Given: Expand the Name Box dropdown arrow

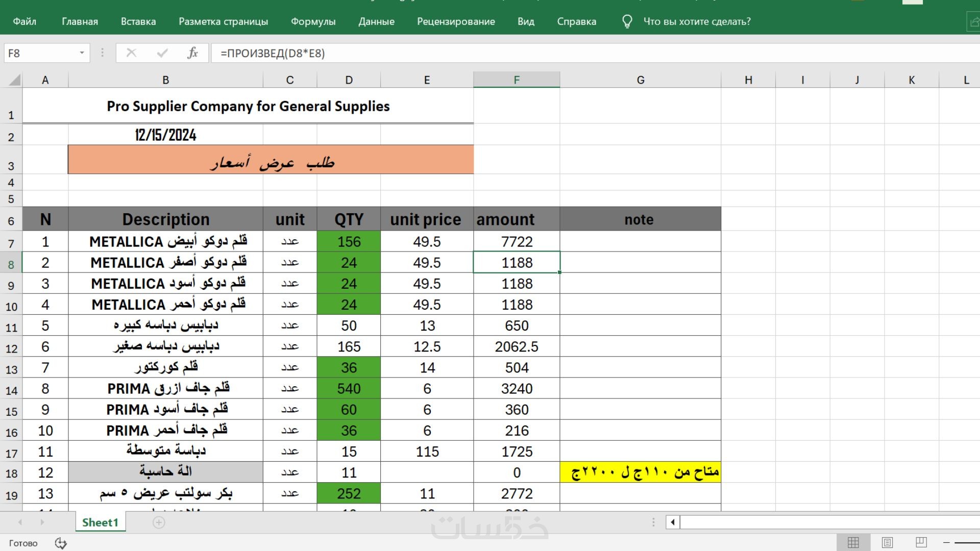Looking at the screenshot, I should 82,53.
